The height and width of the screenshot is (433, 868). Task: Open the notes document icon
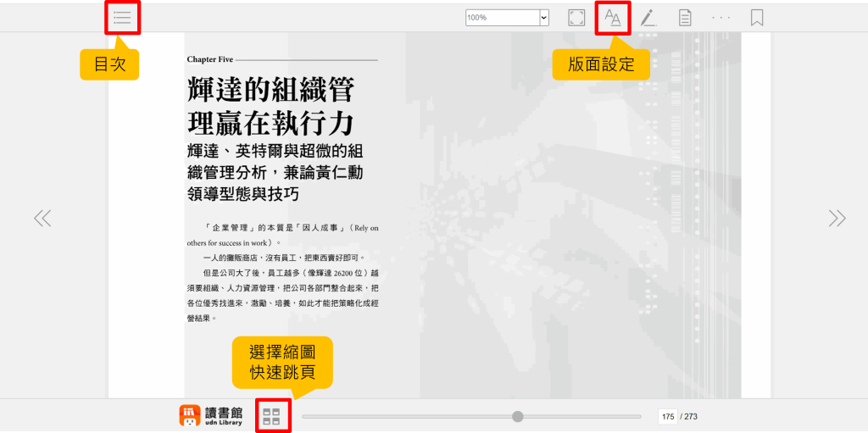685,18
